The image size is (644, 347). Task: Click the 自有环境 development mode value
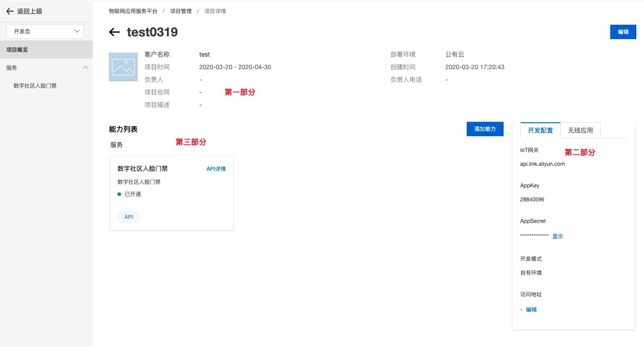[x=531, y=273]
